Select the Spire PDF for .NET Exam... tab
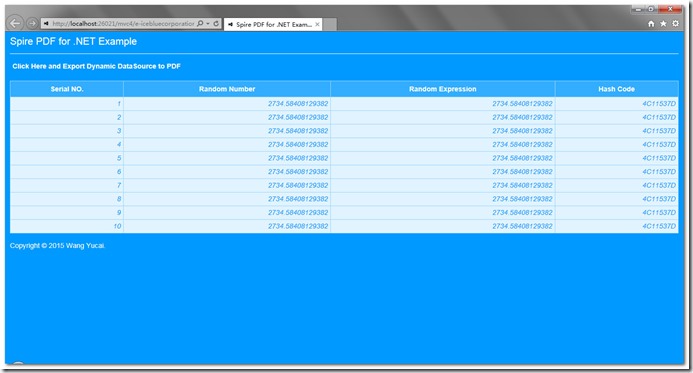The height and width of the screenshot is (373, 693). [x=273, y=24]
